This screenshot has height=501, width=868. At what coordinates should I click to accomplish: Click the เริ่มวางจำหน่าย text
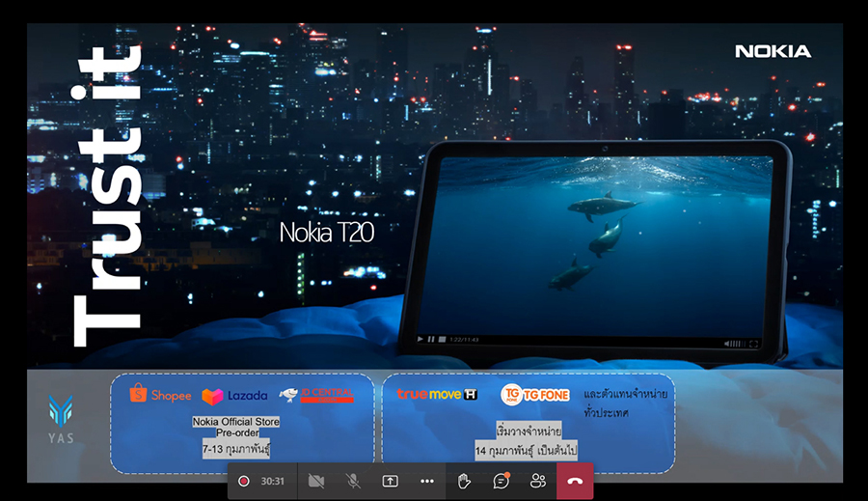click(529, 431)
